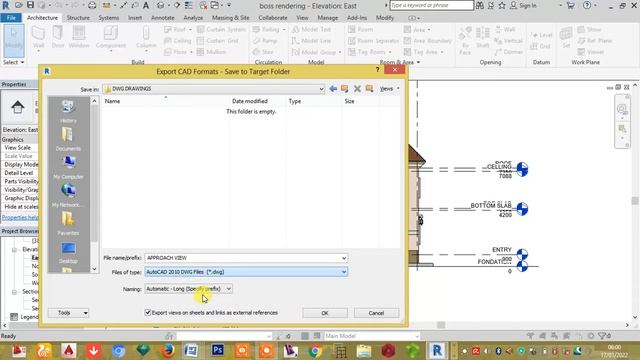Open Documents in the places sidebar
The image size is (640, 360).
pyautogui.click(x=68, y=139)
